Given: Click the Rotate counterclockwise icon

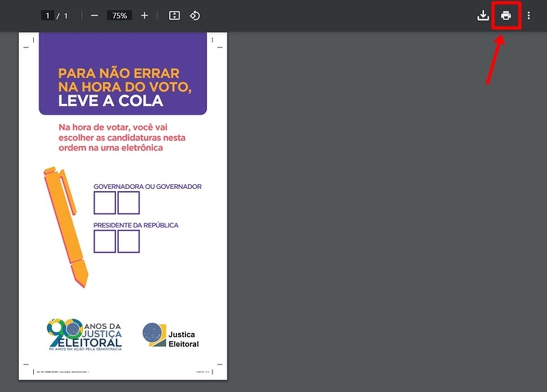Looking at the screenshot, I should [x=195, y=15].
